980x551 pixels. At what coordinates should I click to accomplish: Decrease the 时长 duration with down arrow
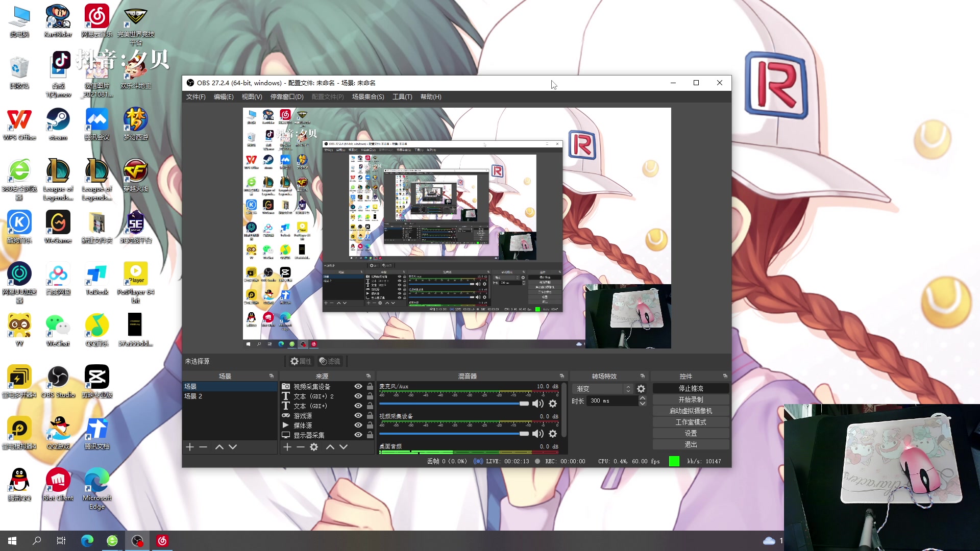643,404
